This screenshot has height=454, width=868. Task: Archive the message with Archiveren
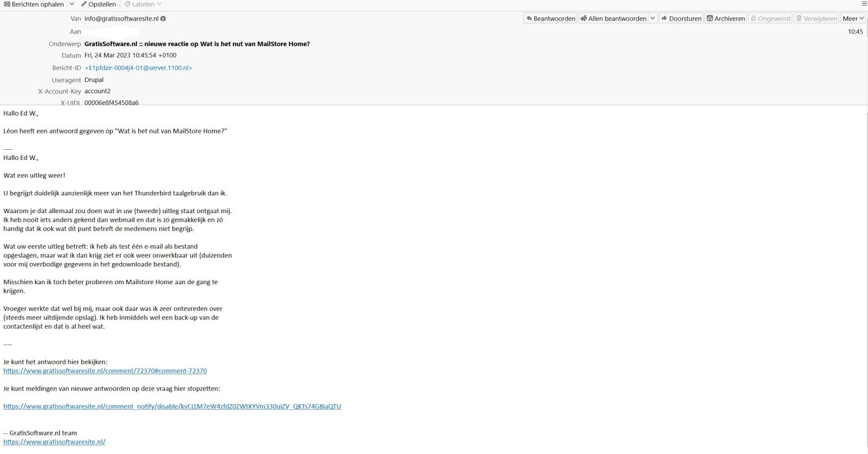click(725, 18)
